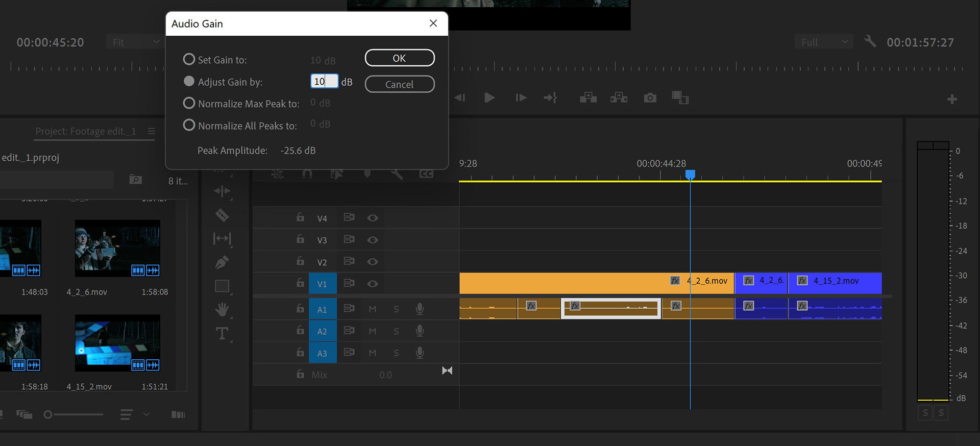Click the timeline wrench settings icon
This screenshot has width=980, height=446.
click(x=397, y=174)
